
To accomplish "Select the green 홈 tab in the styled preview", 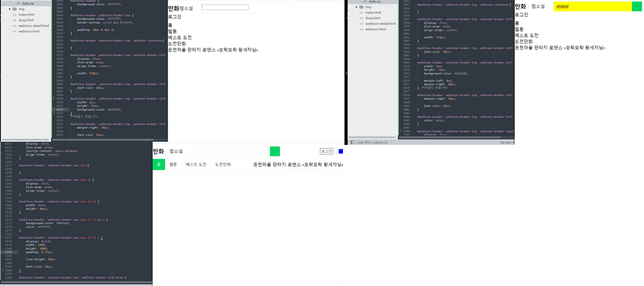I will (x=159, y=165).
